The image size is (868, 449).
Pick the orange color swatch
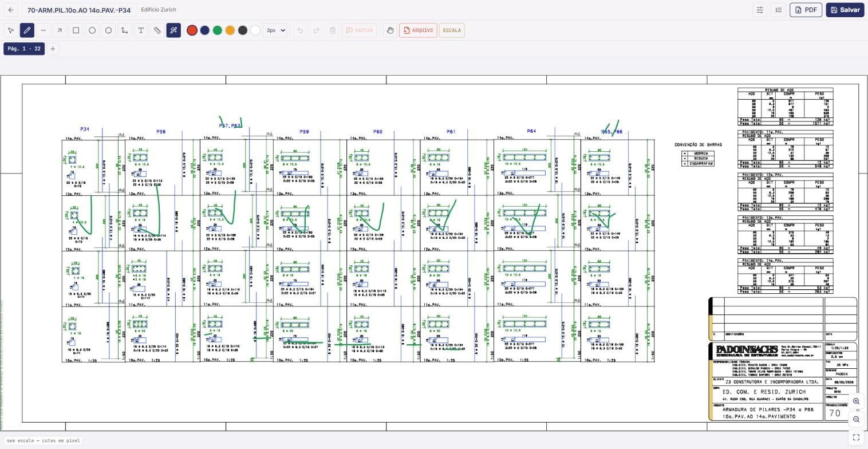click(230, 30)
